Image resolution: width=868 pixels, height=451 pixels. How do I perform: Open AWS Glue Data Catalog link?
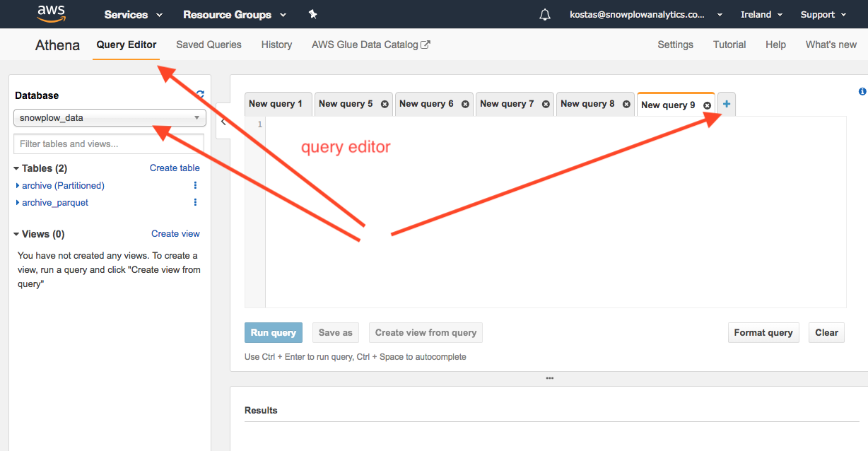click(371, 45)
